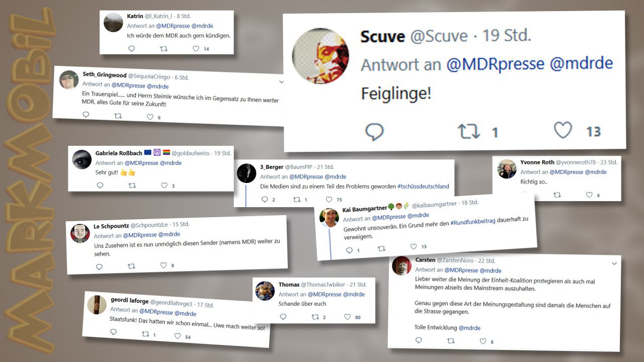644x362 pixels.
Task: Open #tschüssdeutschland hashtag link
Action: coord(423,186)
